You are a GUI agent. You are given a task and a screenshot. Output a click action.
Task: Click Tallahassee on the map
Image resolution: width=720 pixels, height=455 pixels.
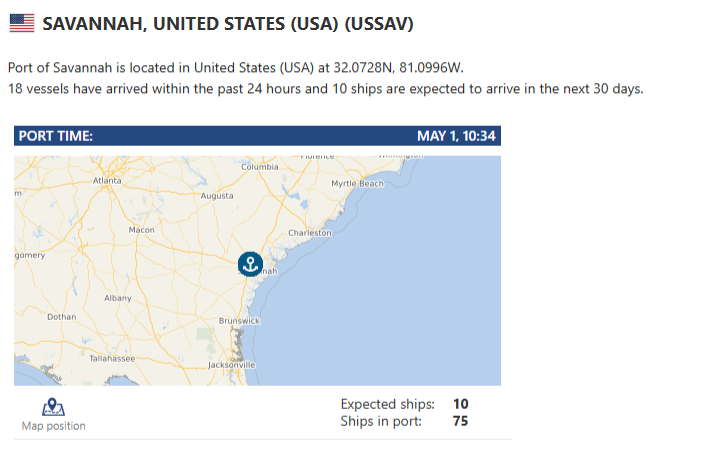click(112, 359)
